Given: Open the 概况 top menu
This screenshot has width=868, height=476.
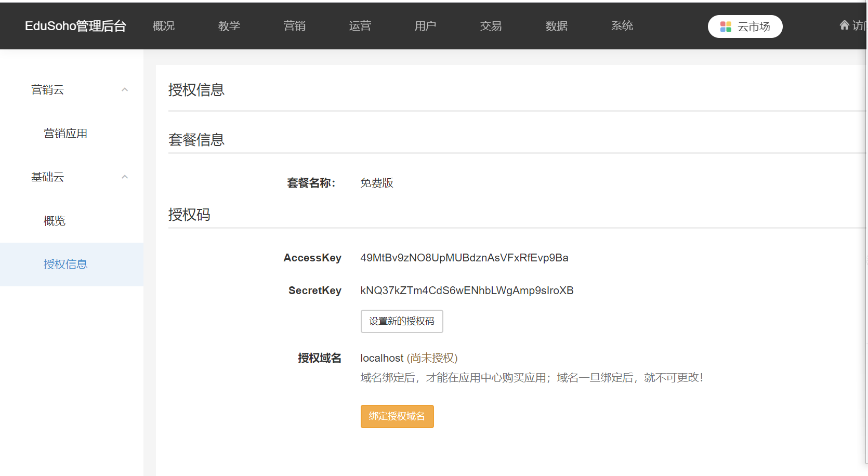Looking at the screenshot, I should click(164, 26).
